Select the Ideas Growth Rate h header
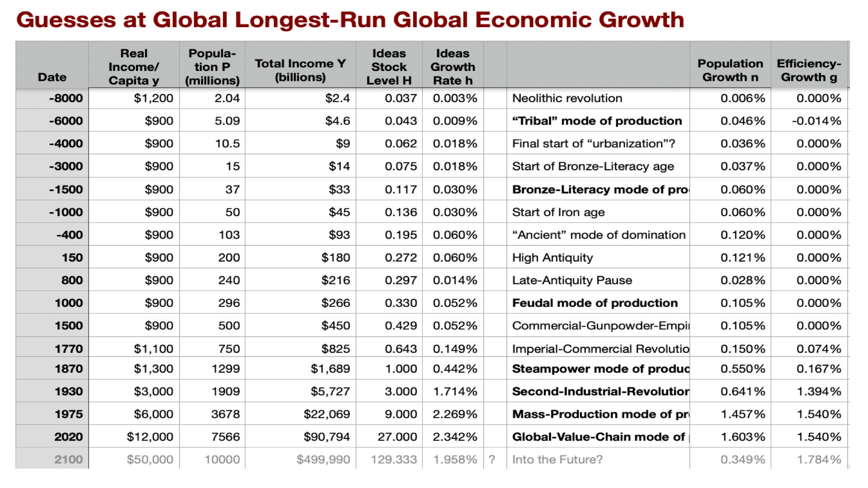The image size is (868, 488). coord(453,66)
